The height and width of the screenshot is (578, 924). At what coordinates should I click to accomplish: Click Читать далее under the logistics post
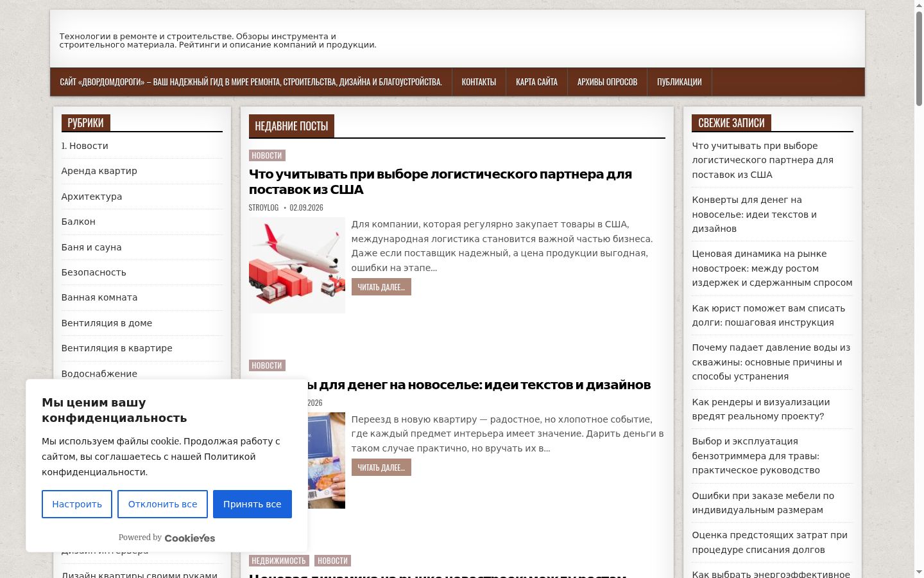point(381,287)
